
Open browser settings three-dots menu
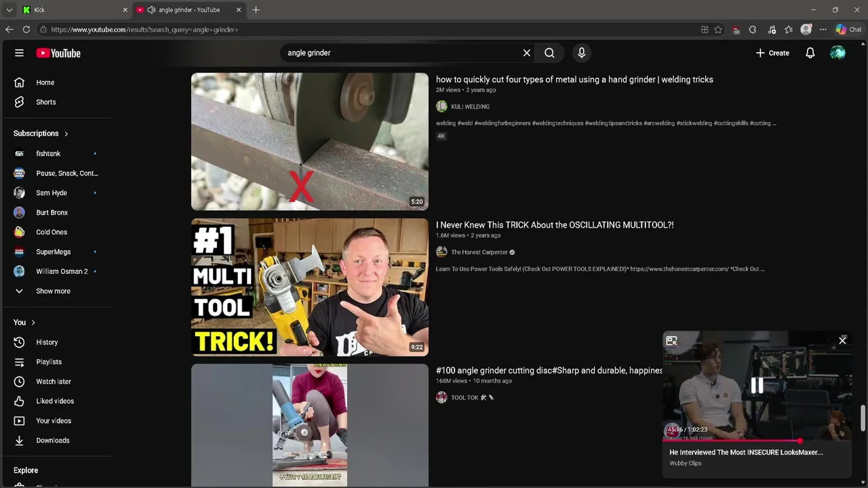pyautogui.click(x=823, y=30)
